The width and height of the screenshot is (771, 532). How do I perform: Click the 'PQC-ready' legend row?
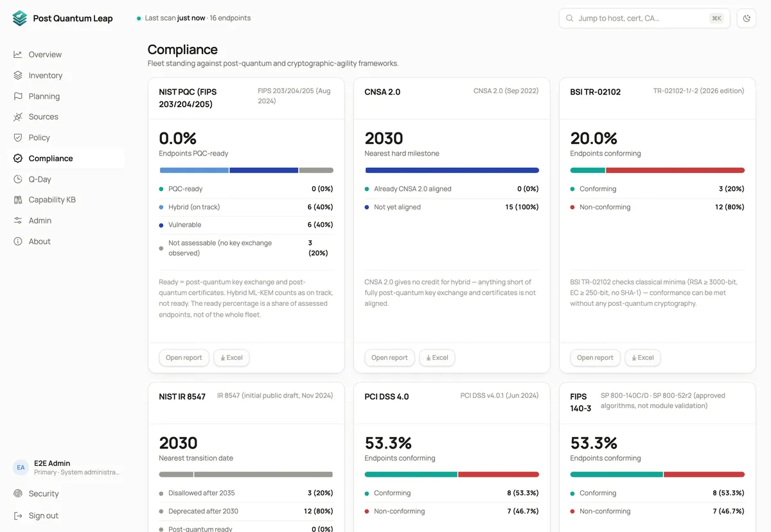click(246, 189)
